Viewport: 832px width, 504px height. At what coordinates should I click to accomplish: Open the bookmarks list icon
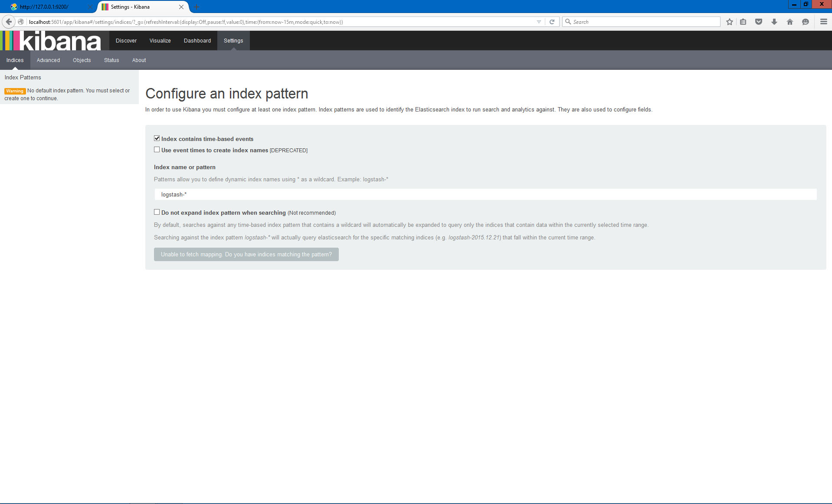tap(743, 22)
